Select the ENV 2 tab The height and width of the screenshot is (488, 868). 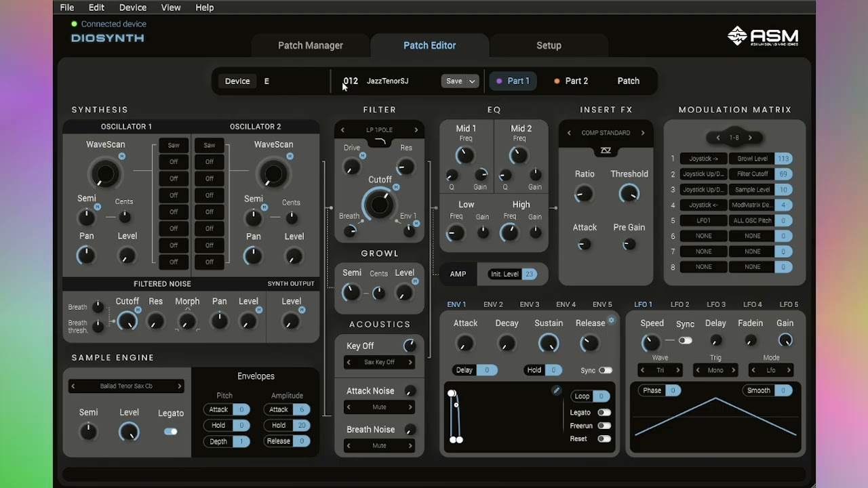coord(493,304)
